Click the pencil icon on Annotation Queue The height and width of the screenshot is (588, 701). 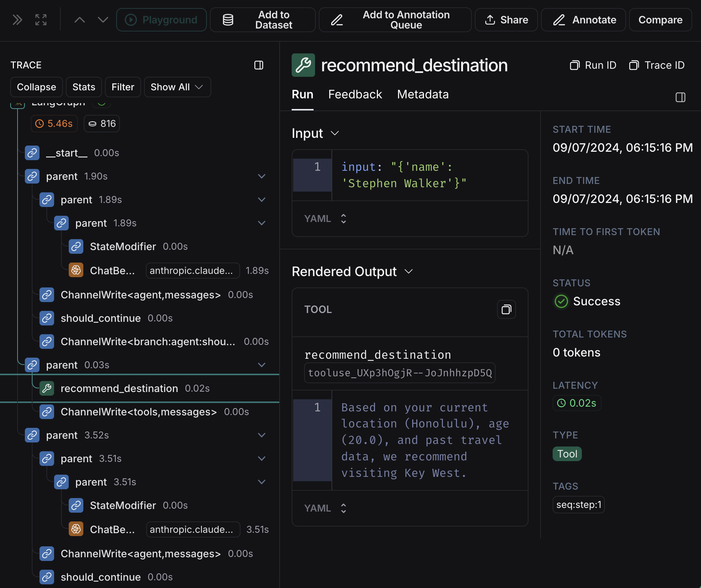(337, 20)
